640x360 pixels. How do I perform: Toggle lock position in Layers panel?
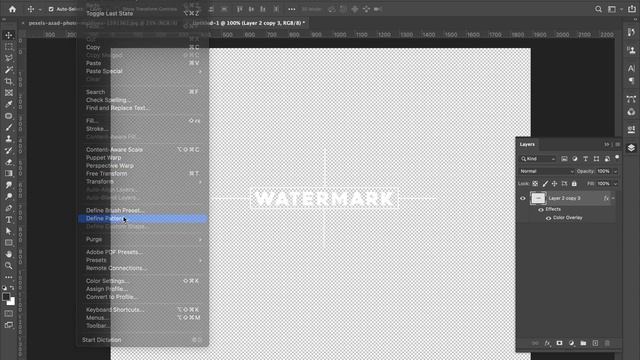(x=554, y=184)
